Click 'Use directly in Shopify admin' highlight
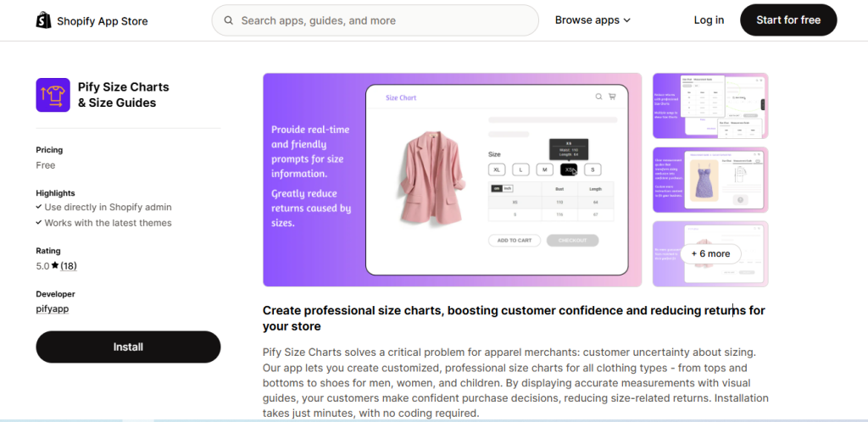868x422 pixels. [108, 208]
